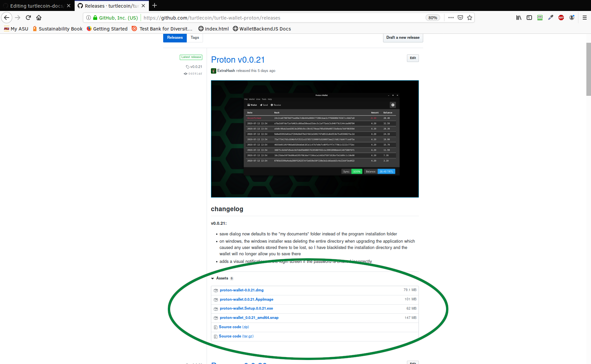
Task: Close the Editing turtlecoin-docs tab
Action: (69, 6)
